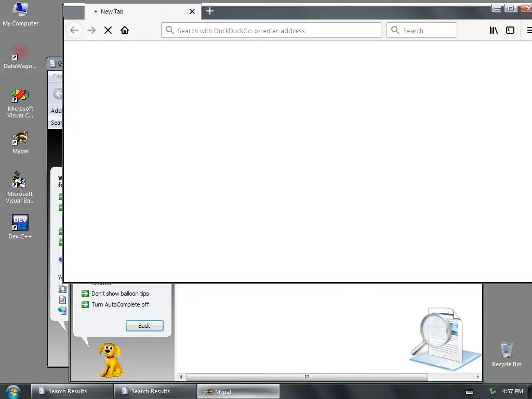Click the right scroll arrow in Search Results
The height and width of the screenshot is (399, 532).
click(x=478, y=377)
